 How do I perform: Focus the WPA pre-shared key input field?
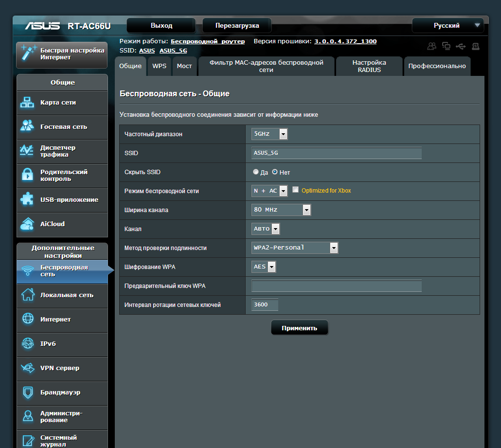(x=337, y=286)
